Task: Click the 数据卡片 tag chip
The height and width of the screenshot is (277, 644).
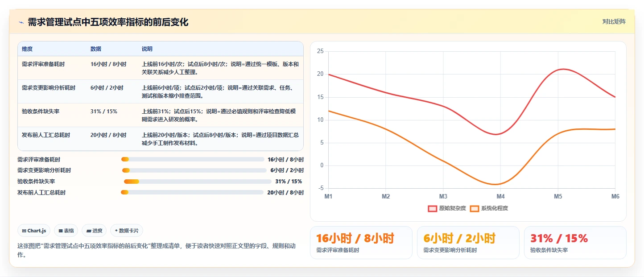Action: click(127, 231)
